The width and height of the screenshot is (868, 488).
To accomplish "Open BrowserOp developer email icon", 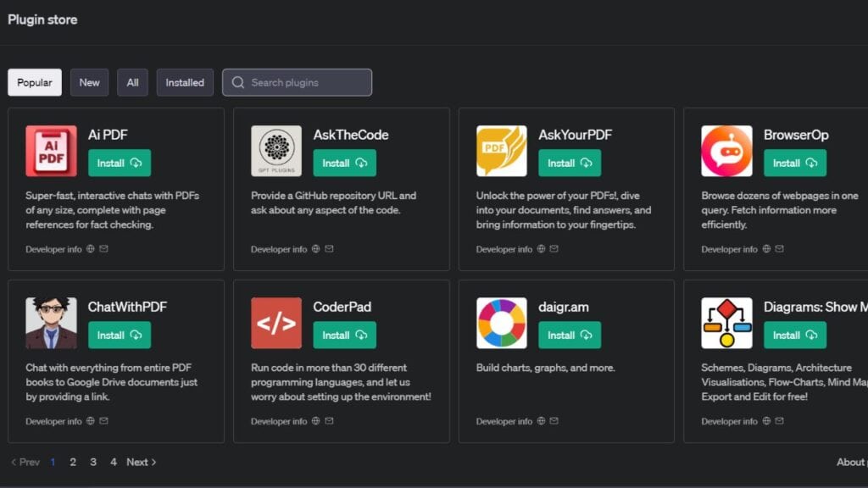I will pyautogui.click(x=780, y=249).
